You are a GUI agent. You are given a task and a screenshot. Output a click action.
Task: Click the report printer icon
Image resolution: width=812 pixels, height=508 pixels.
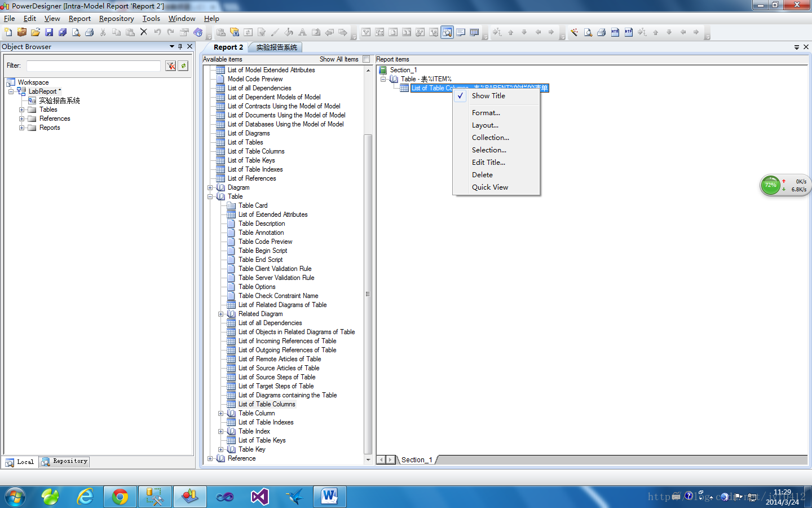tap(601, 32)
